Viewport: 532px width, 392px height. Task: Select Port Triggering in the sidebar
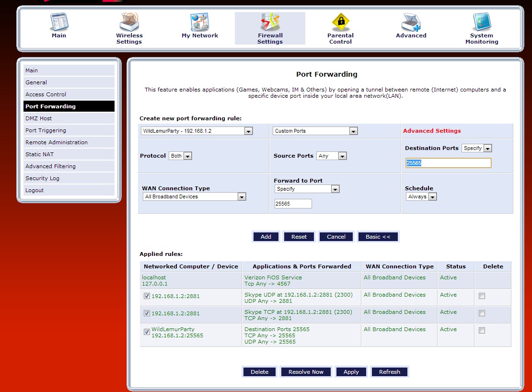[69, 130]
